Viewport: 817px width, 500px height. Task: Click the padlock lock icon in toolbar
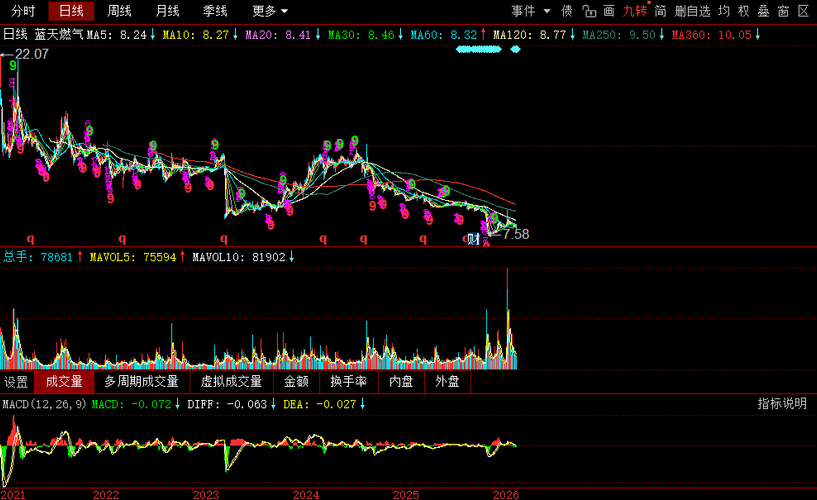[589, 11]
